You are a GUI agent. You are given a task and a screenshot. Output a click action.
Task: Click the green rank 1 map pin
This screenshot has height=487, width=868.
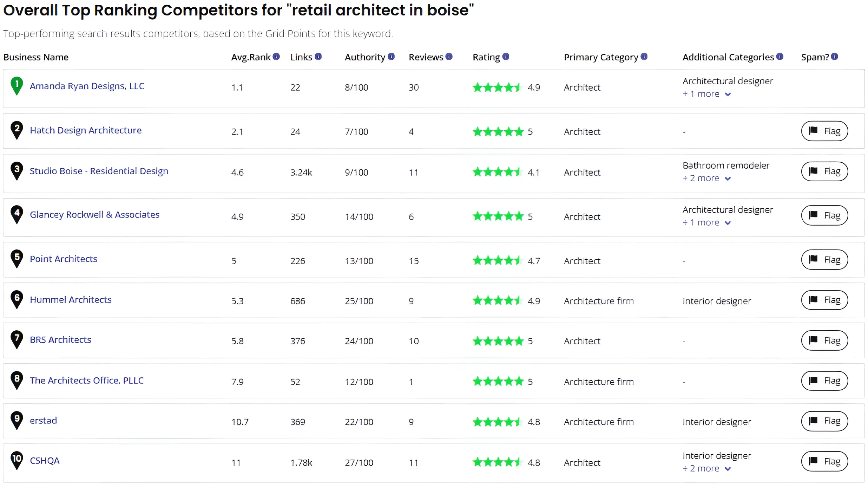point(17,86)
